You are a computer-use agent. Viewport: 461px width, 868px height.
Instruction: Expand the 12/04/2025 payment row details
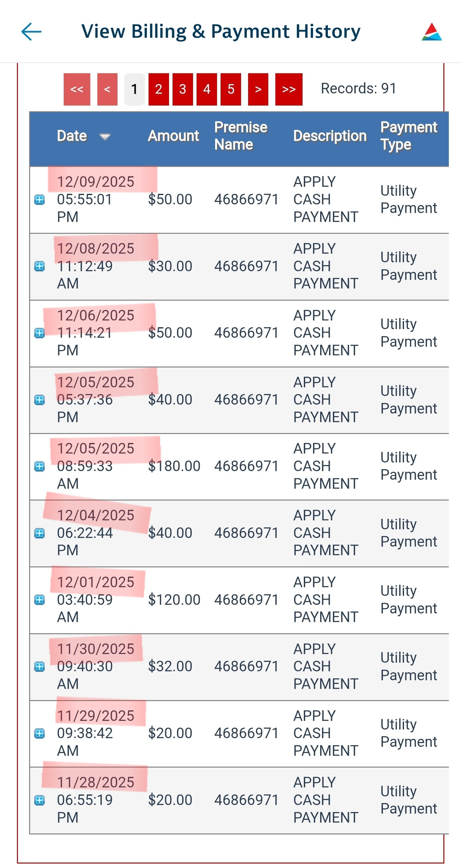(39, 533)
